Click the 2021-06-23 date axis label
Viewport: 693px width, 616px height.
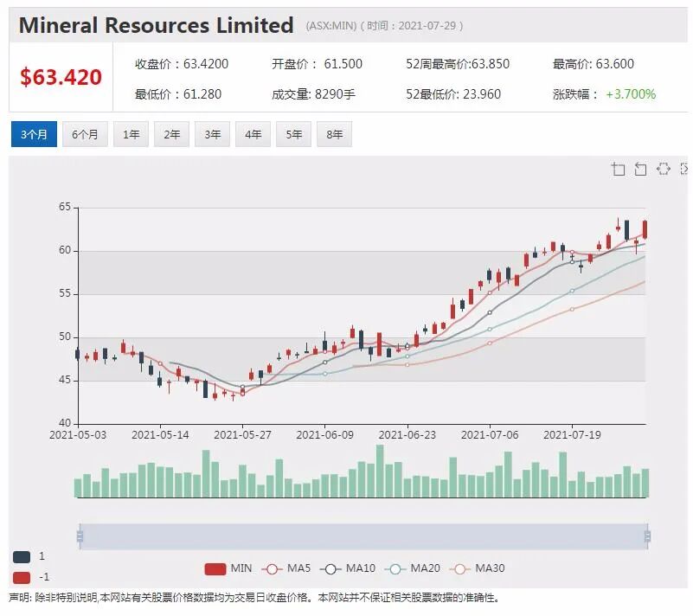pos(407,435)
